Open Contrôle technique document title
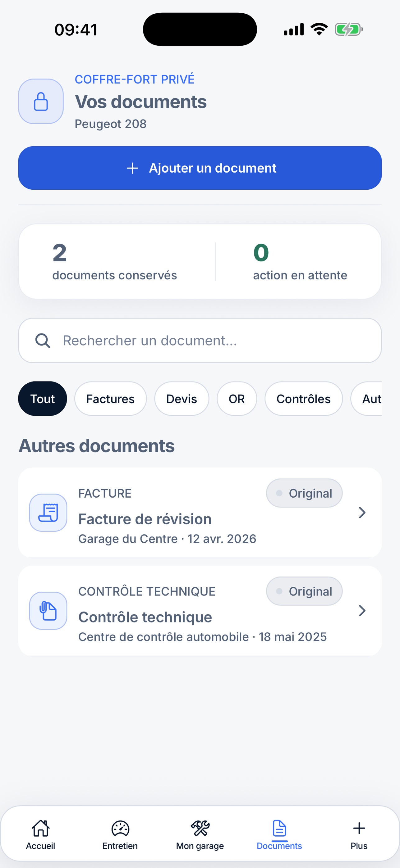The image size is (400, 868). 145,617
